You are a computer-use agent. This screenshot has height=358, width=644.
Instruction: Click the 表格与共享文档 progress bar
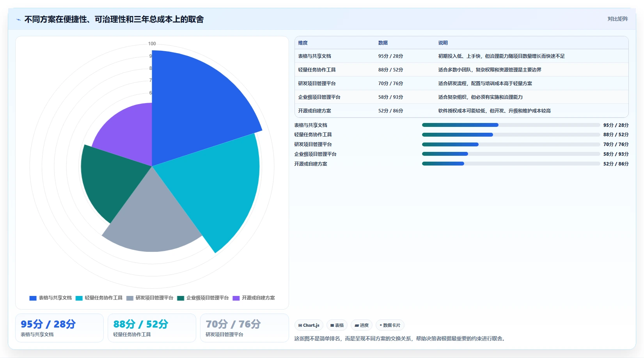[x=511, y=125]
